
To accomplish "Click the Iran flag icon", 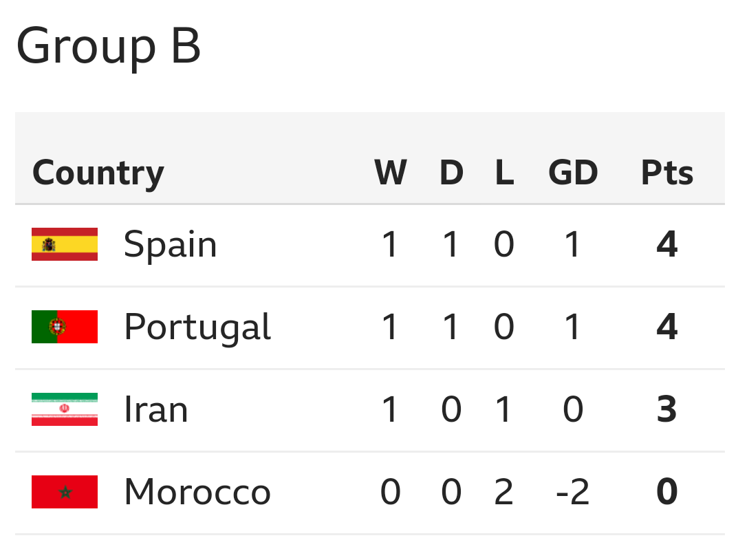I will coord(65,409).
